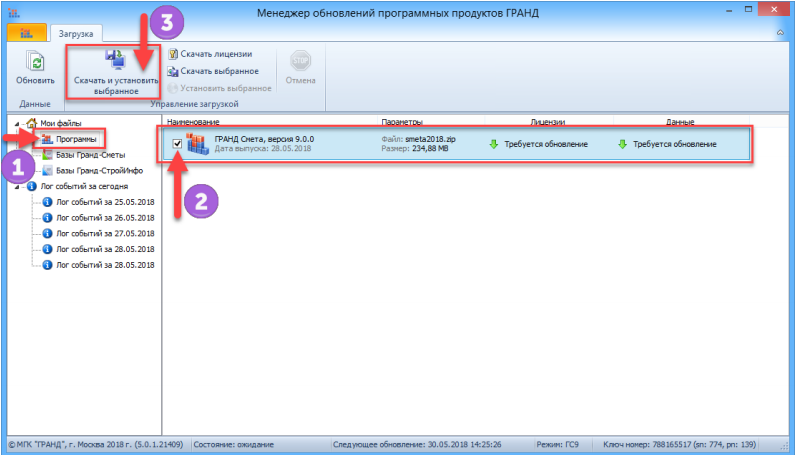
Task: Collapse Лог событий за сегодня node
Action: pyautogui.click(x=17, y=187)
